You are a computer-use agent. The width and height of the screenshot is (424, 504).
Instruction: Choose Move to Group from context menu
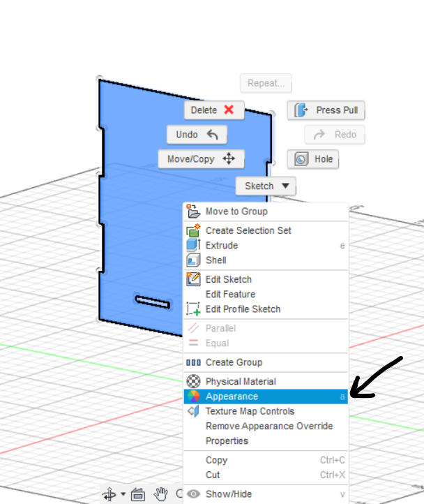click(x=266, y=212)
